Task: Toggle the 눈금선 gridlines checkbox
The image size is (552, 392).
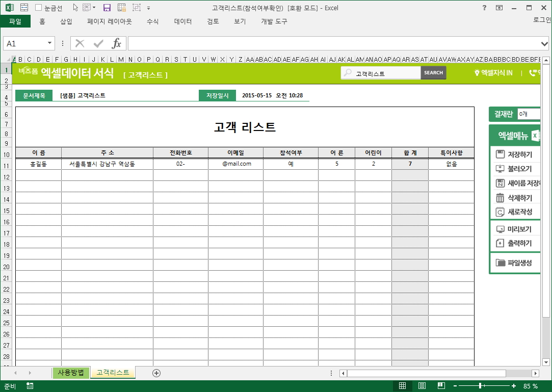Action: [39, 8]
